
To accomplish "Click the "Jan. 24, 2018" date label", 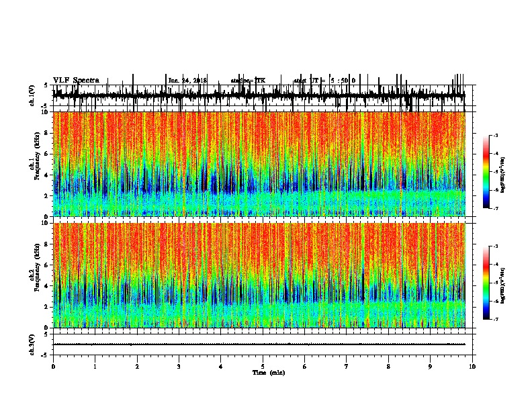I will coord(187,81).
